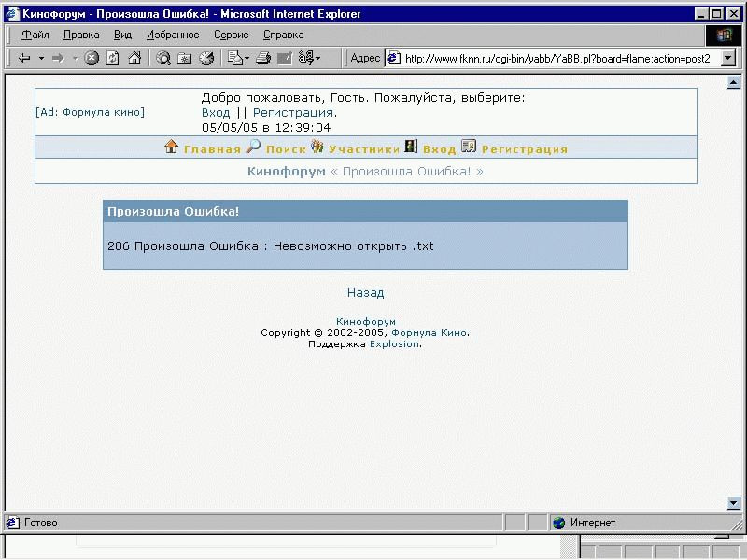The image size is (747, 560).
Task: Click the Формула Кино copyright link
Action: click(430, 333)
